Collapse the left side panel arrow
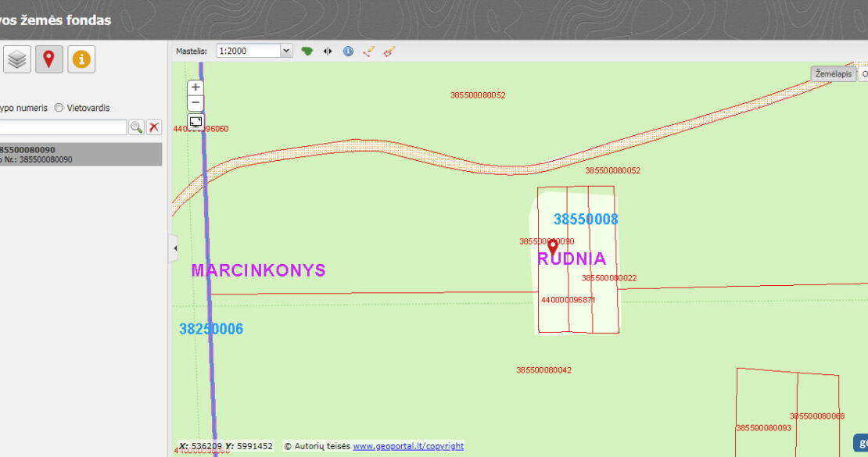The image size is (868, 457). click(x=175, y=248)
